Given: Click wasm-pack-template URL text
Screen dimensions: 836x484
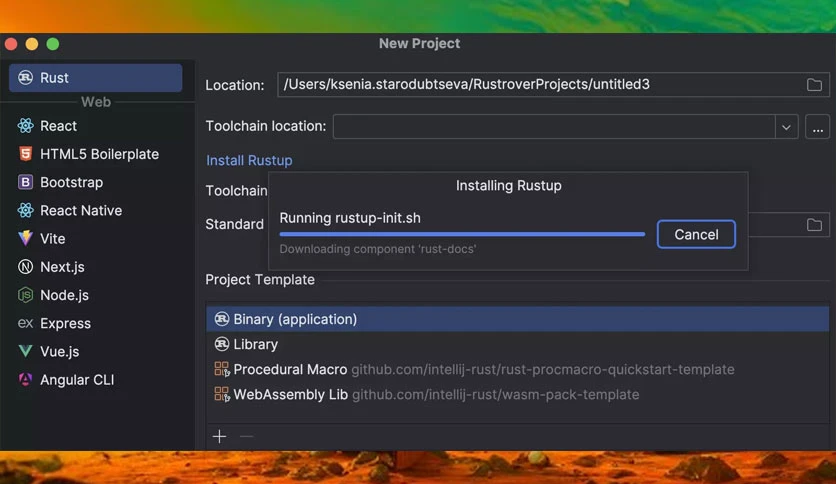Looking at the screenshot, I should click(495, 394).
